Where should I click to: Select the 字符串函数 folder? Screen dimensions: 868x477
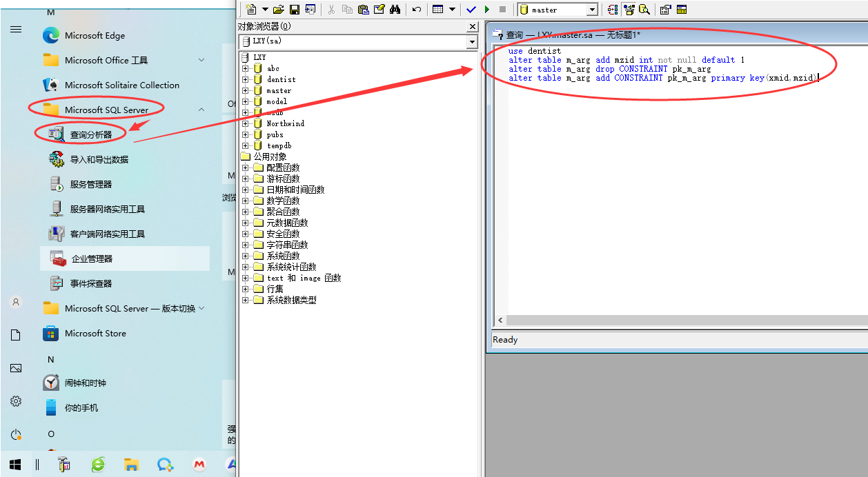[287, 245]
